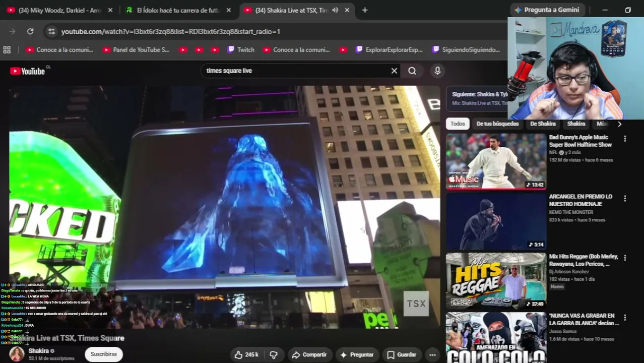This screenshot has height=363, width=644.
Task: Dislike the video with thumbs down
Action: (274, 355)
